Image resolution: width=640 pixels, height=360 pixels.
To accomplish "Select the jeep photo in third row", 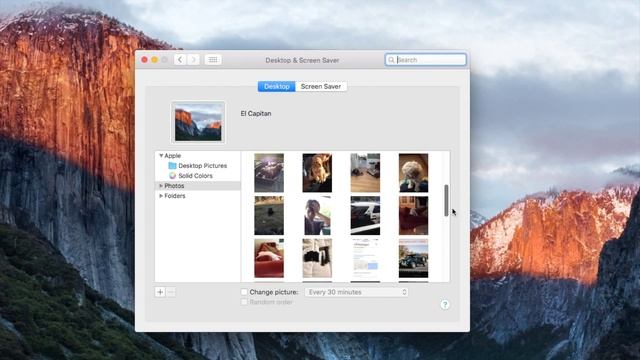I will (x=413, y=258).
